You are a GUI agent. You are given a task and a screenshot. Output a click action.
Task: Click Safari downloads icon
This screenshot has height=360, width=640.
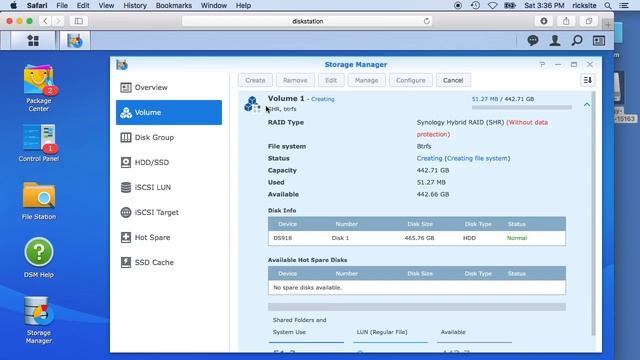(x=544, y=21)
